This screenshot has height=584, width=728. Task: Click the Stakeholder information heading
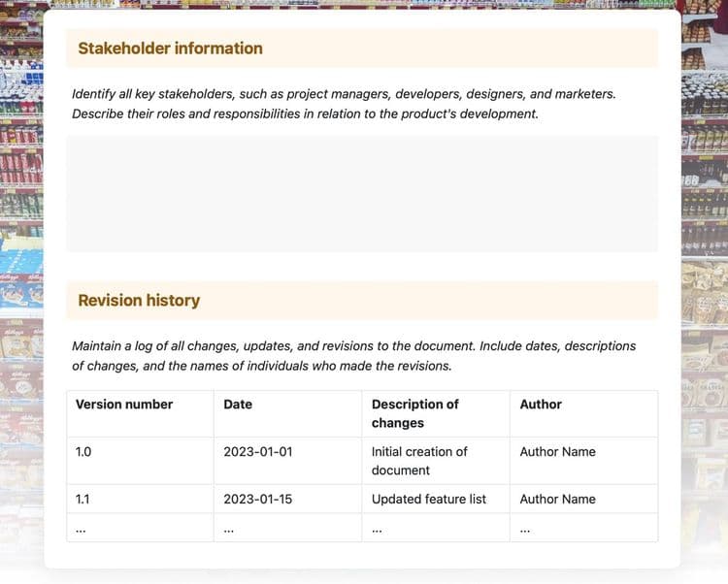click(x=170, y=49)
